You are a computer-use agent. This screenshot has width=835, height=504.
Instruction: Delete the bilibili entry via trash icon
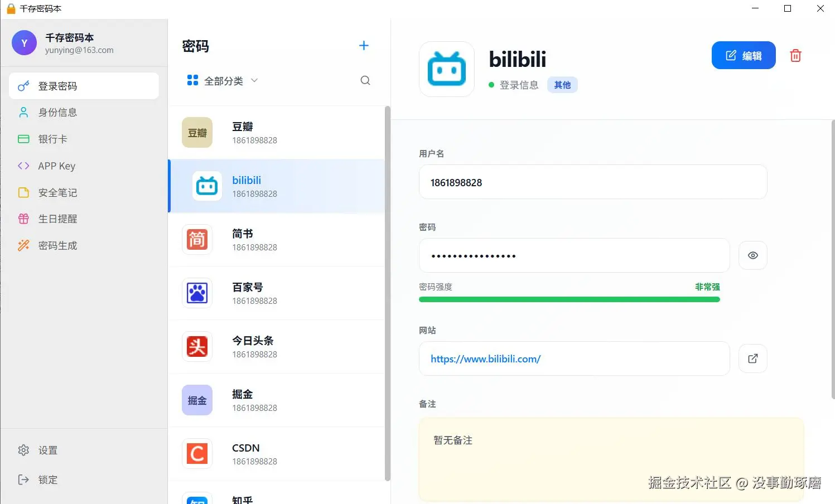(x=795, y=55)
